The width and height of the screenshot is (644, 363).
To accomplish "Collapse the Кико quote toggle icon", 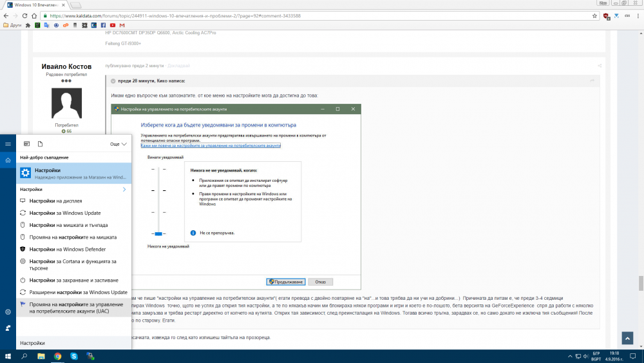I will tap(113, 81).
